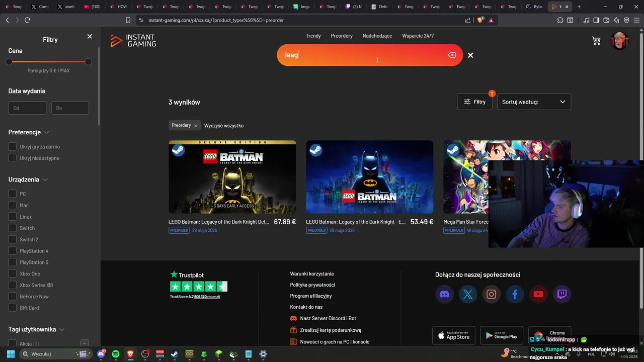Open the Preordery menu item
644x362 pixels.
point(342,36)
